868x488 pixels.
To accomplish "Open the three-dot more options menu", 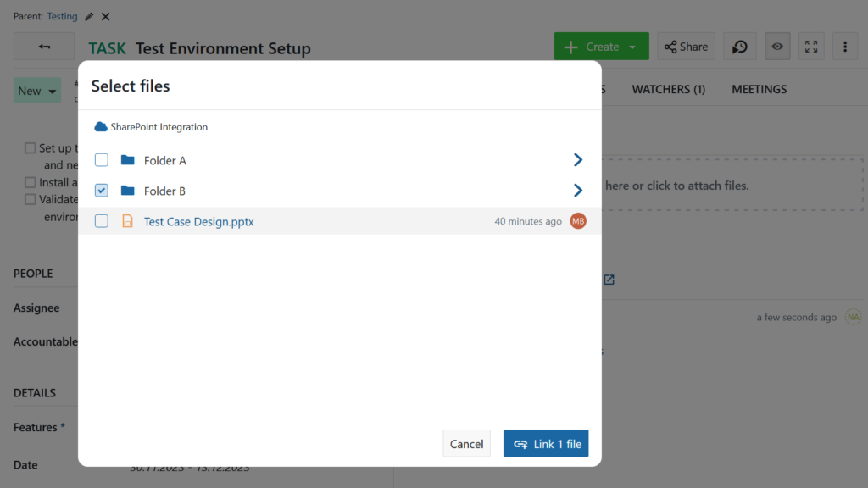I will 844,46.
